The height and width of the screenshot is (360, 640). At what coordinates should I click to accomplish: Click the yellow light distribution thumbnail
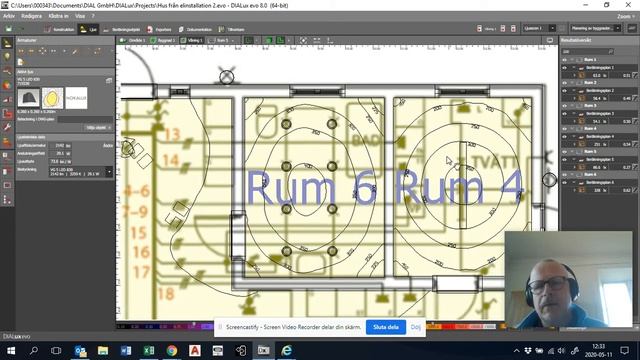pos(52,98)
